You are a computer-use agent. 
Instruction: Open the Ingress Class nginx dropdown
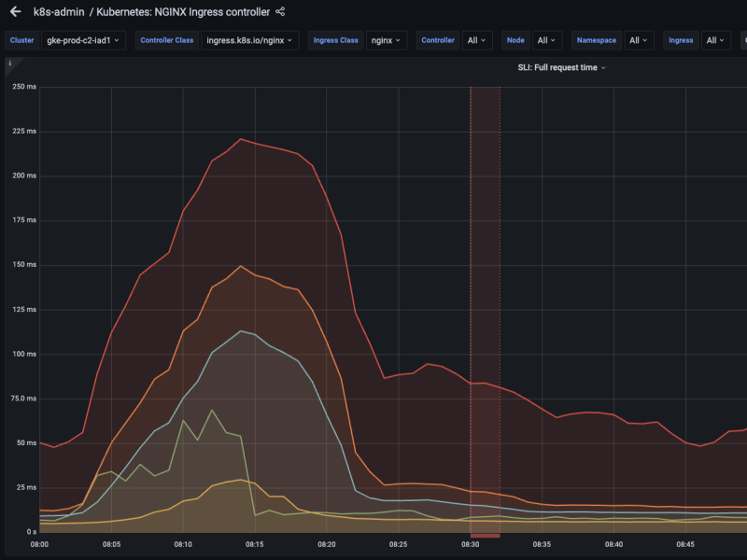(386, 40)
